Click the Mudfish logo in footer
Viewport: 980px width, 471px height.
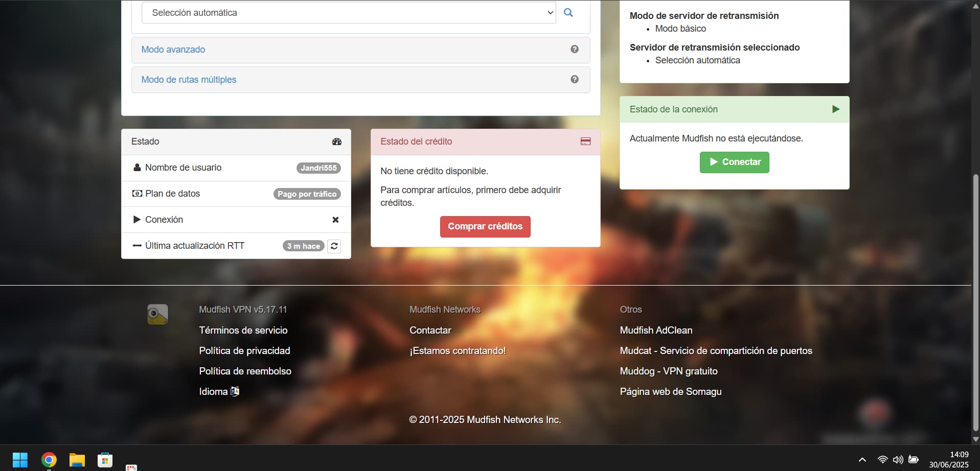coord(157,315)
